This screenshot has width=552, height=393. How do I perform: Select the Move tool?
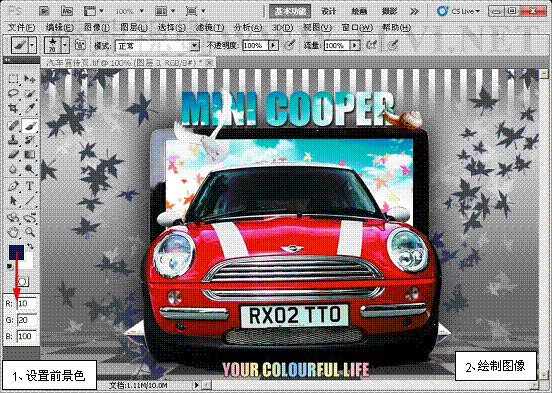tap(30, 79)
